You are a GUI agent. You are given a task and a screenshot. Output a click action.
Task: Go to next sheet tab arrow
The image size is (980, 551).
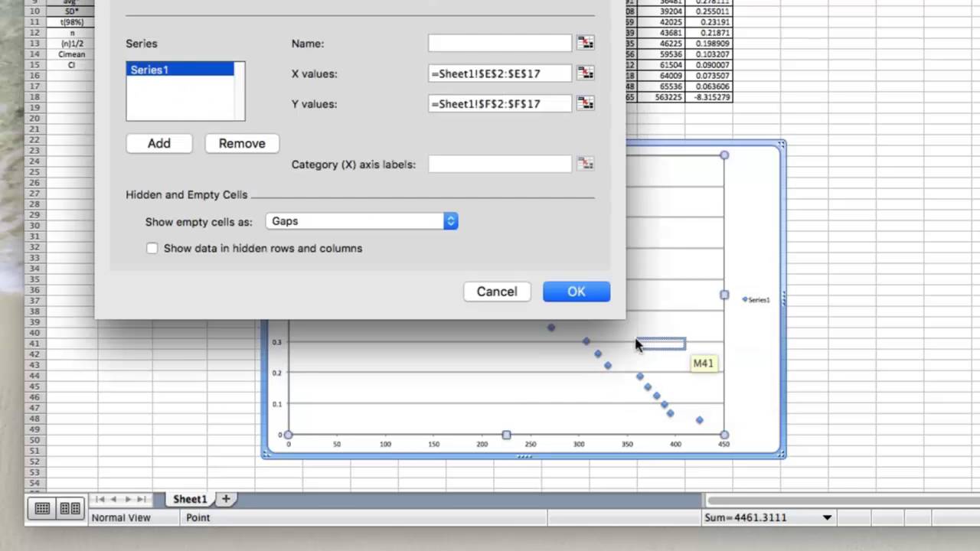coord(127,499)
